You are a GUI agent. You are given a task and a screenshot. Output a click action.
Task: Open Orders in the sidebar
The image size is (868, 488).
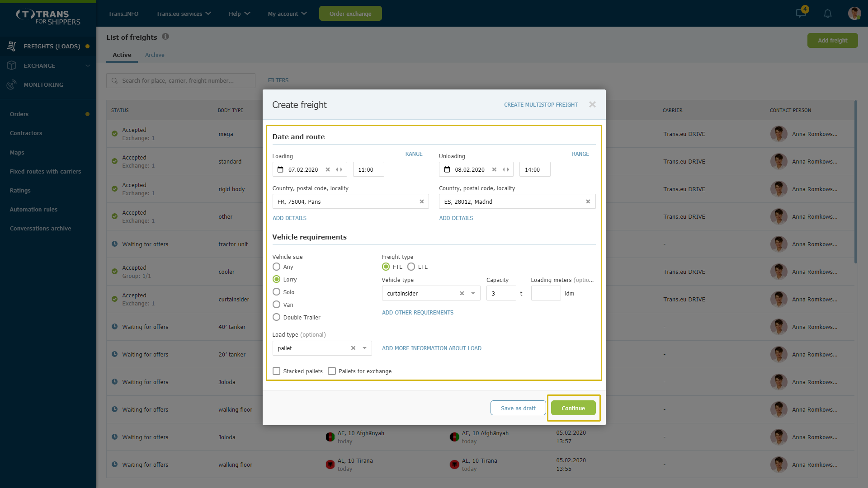click(x=19, y=114)
